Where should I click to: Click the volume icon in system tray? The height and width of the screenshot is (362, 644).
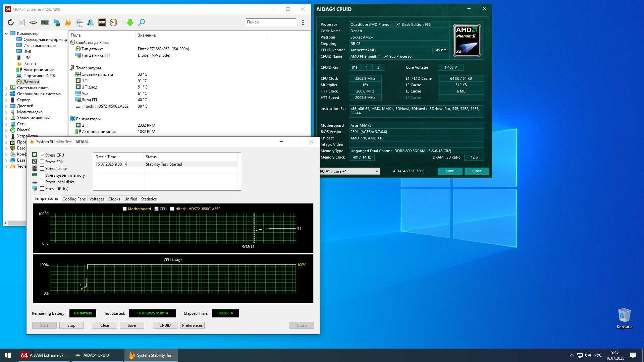click(x=588, y=355)
